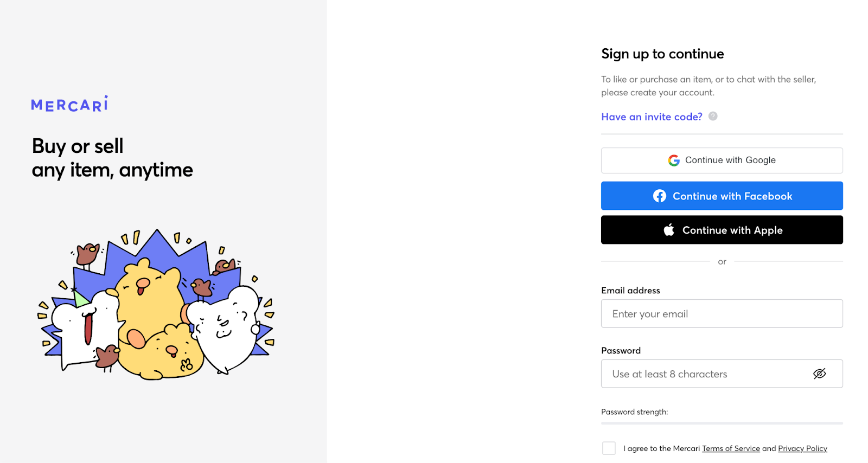Click the eye icon in the password field
The height and width of the screenshot is (463, 868).
pyautogui.click(x=819, y=374)
